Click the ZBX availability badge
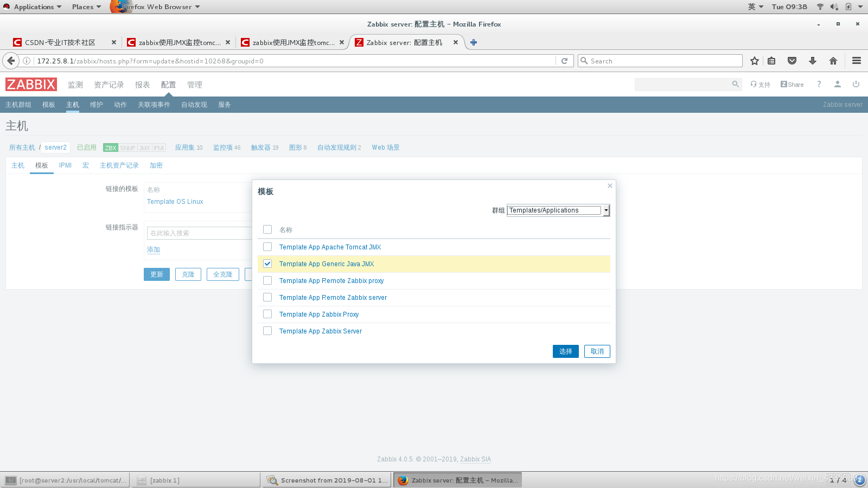 [x=111, y=147]
